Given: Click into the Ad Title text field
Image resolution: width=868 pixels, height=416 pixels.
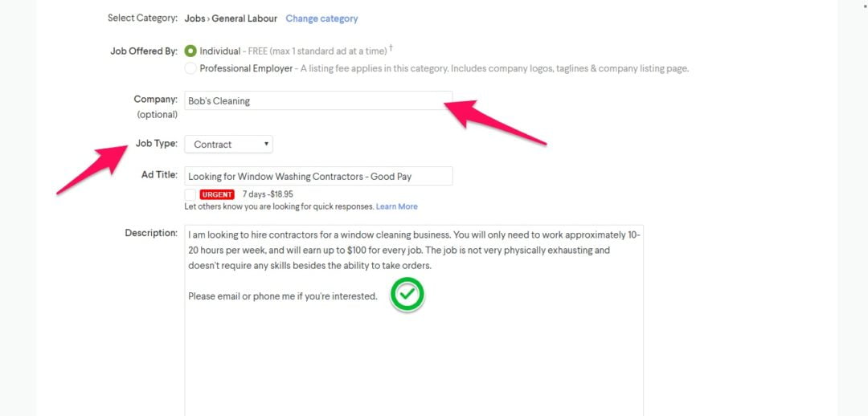Looking at the screenshot, I should point(317,176).
